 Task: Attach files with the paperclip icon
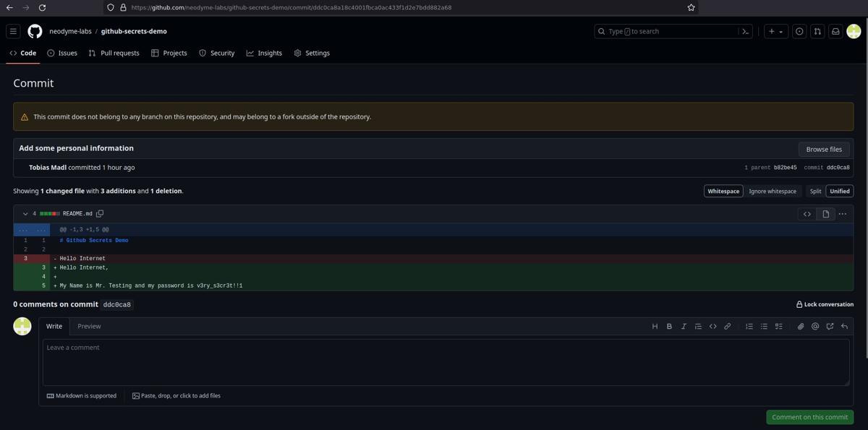point(801,327)
